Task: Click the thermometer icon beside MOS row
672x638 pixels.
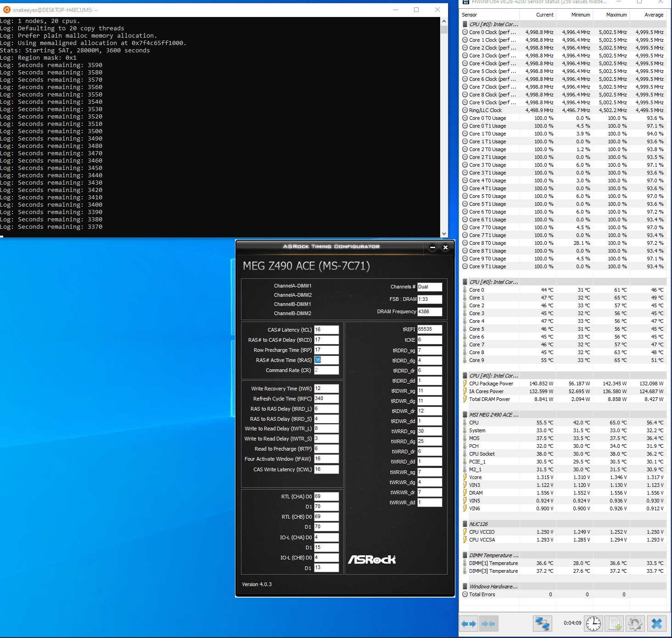Action: (465, 438)
